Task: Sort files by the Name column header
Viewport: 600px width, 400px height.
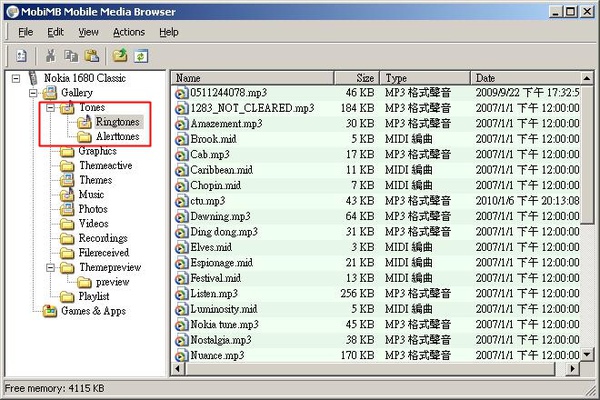Action: pos(253,78)
